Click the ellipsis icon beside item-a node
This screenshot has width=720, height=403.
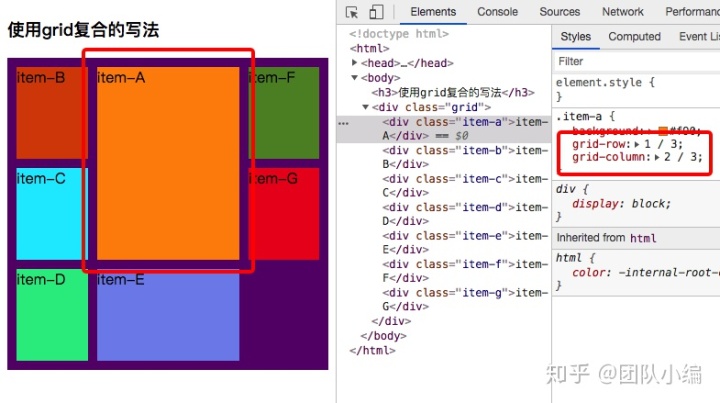coord(343,123)
